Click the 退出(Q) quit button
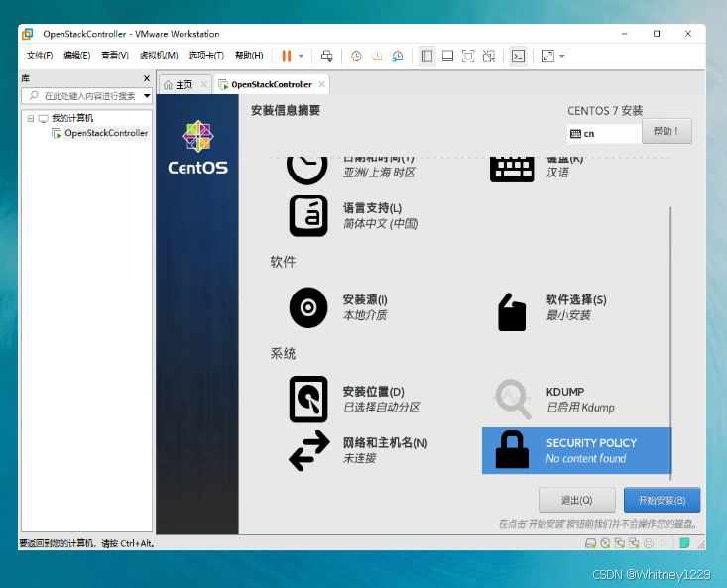Image resolution: width=727 pixels, height=588 pixels. 577,500
